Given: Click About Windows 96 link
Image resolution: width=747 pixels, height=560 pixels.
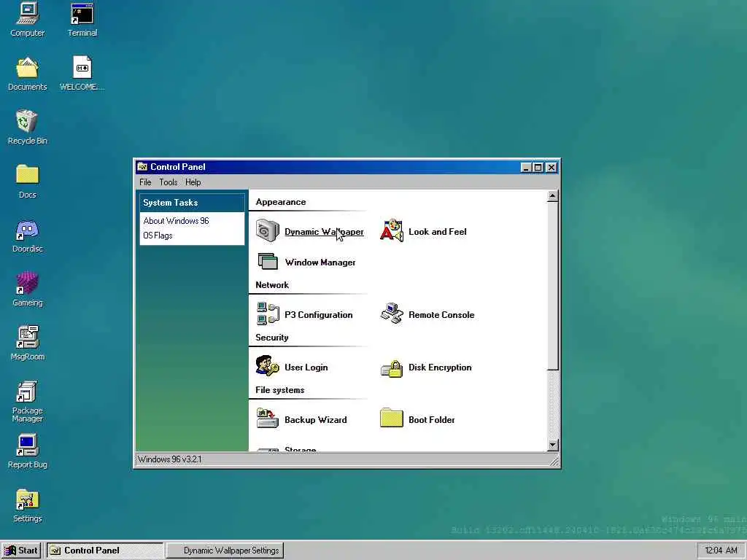Looking at the screenshot, I should [177, 221].
